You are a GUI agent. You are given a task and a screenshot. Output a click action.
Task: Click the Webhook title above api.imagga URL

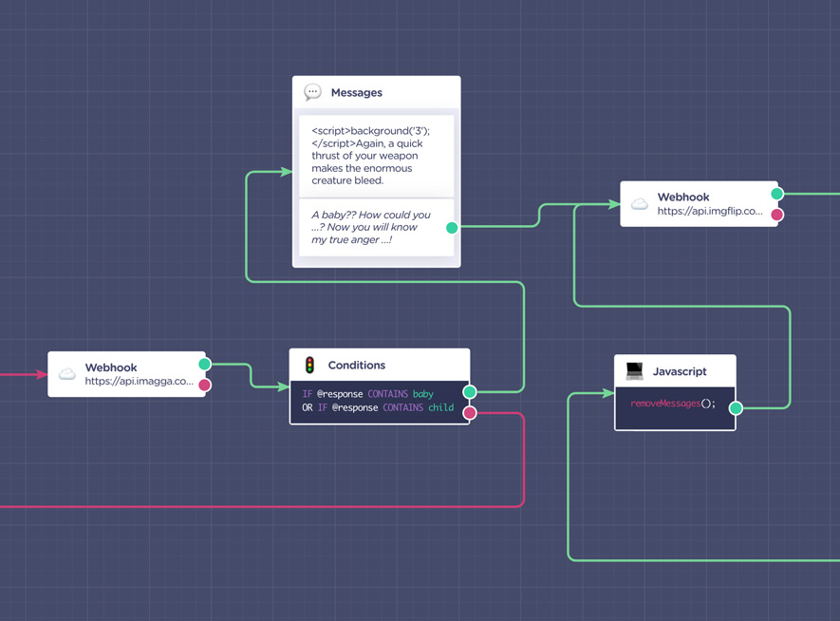point(111,367)
